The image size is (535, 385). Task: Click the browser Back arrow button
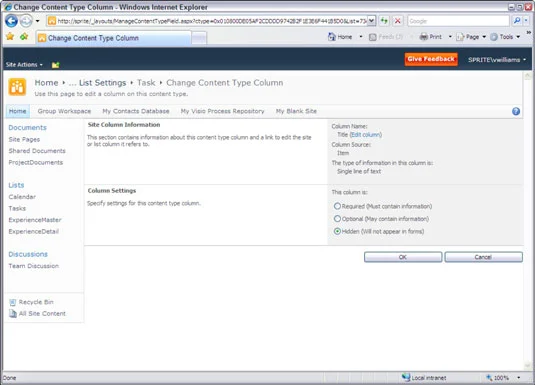[11, 21]
